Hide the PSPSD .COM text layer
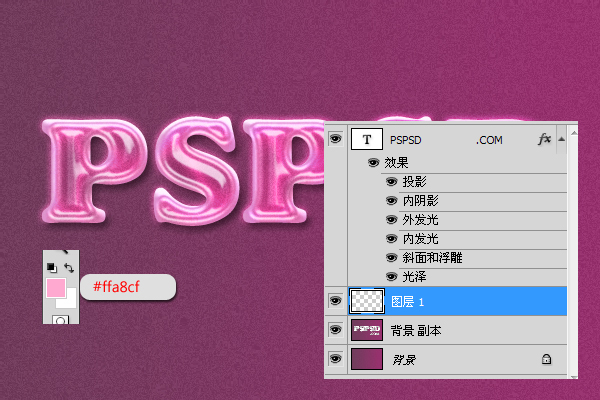This screenshot has width=600, height=400. click(x=336, y=139)
